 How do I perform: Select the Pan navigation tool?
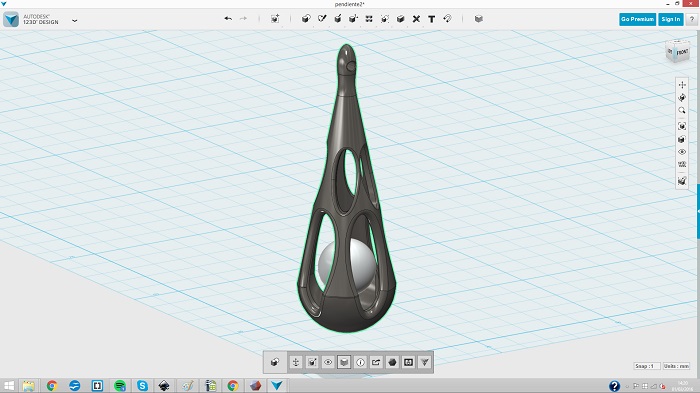pyautogui.click(x=682, y=84)
